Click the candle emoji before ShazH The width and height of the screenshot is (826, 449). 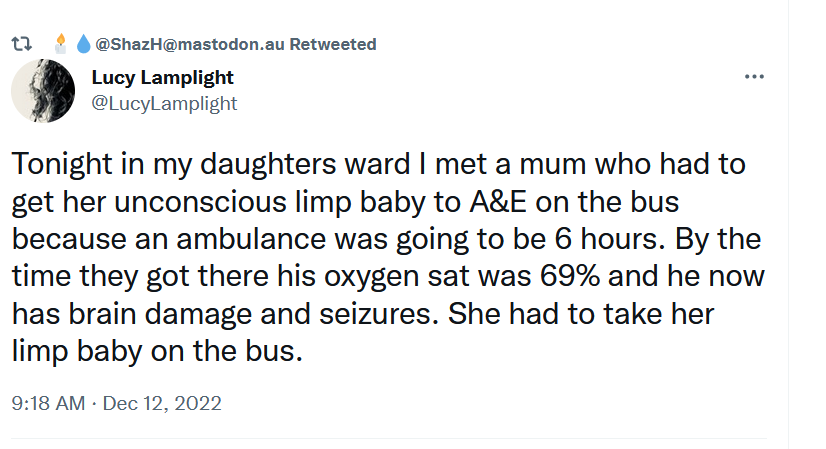(x=60, y=43)
